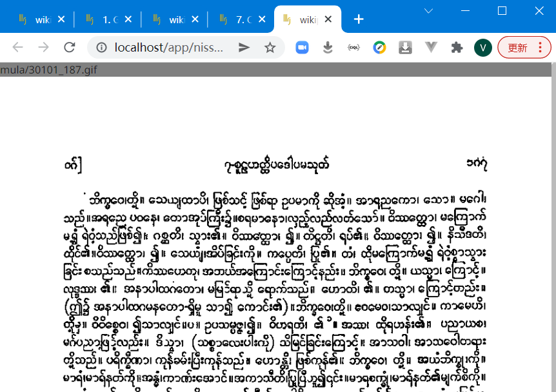Maximize the browser window
Screen dimensions: 556x392
[502, 11]
